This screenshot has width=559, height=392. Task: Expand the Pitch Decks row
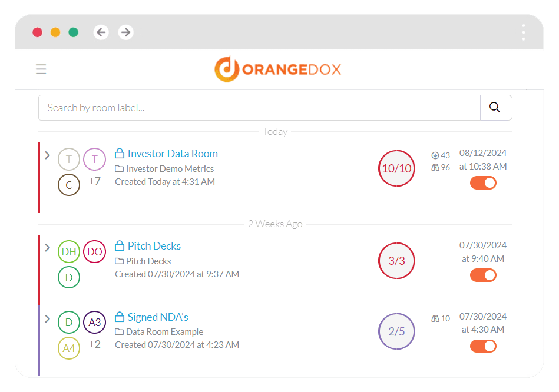(47, 248)
